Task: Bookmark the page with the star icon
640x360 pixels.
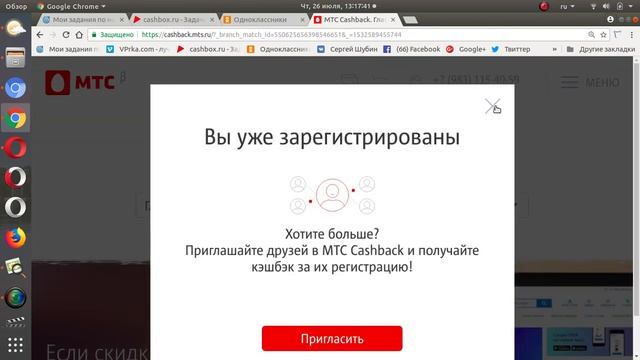Action: pos(603,35)
